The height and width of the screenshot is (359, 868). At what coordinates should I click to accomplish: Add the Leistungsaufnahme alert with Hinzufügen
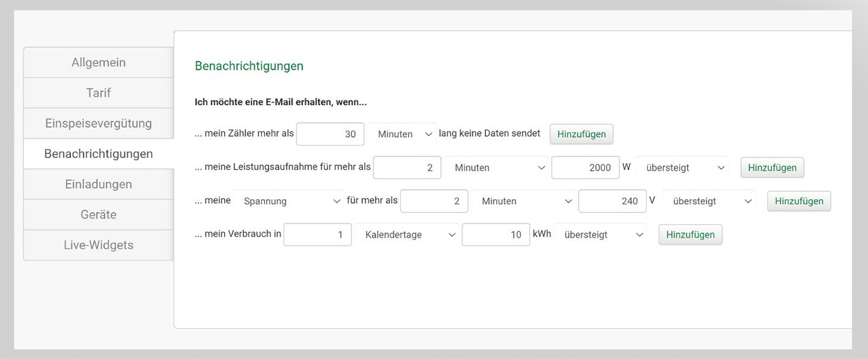tap(772, 168)
